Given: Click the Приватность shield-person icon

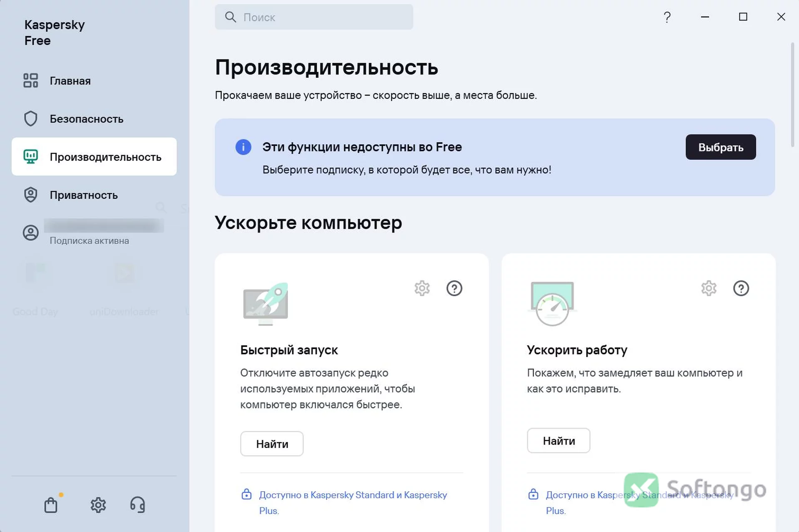Looking at the screenshot, I should [x=30, y=195].
